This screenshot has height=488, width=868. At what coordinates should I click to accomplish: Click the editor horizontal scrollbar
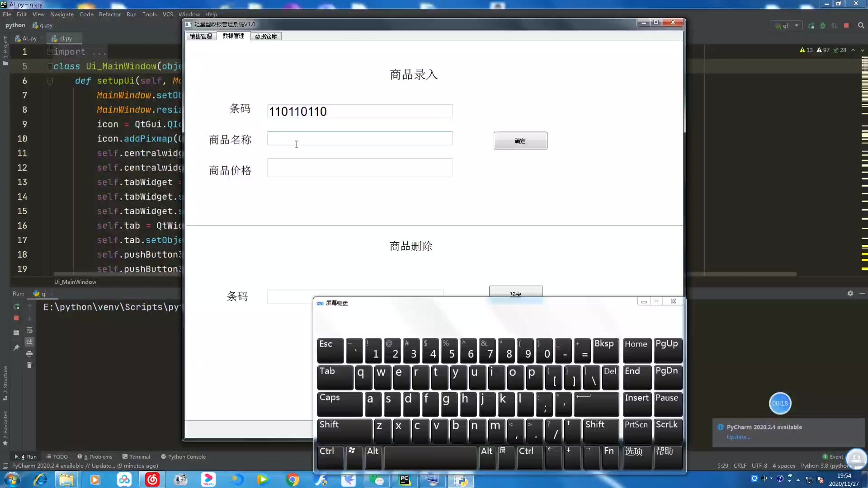tap(425, 274)
